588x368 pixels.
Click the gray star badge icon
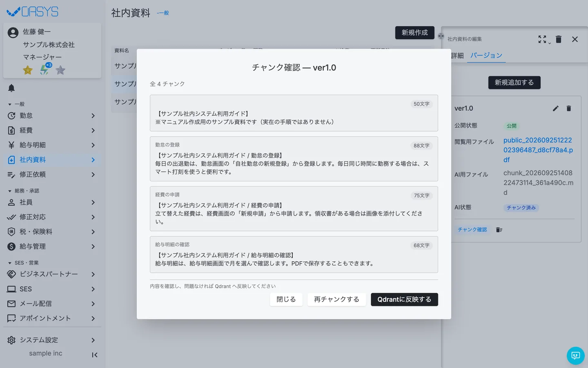pyautogui.click(x=60, y=70)
